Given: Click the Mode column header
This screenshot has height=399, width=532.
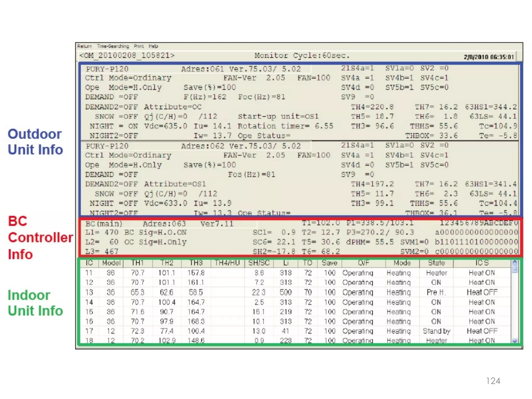Looking at the screenshot, I should [x=402, y=263].
